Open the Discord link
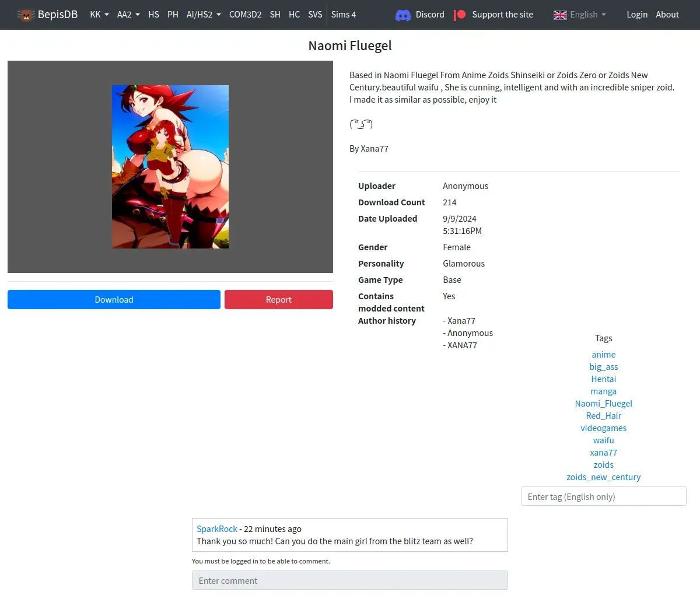This screenshot has height=602, width=700. (430, 15)
